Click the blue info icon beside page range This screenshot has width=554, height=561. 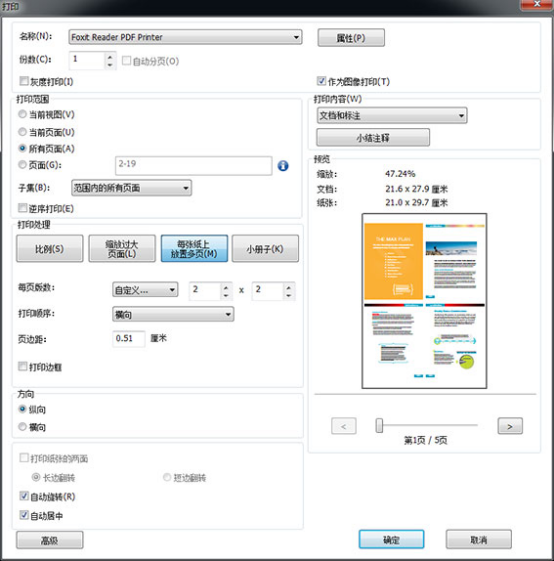pyautogui.click(x=283, y=166)
